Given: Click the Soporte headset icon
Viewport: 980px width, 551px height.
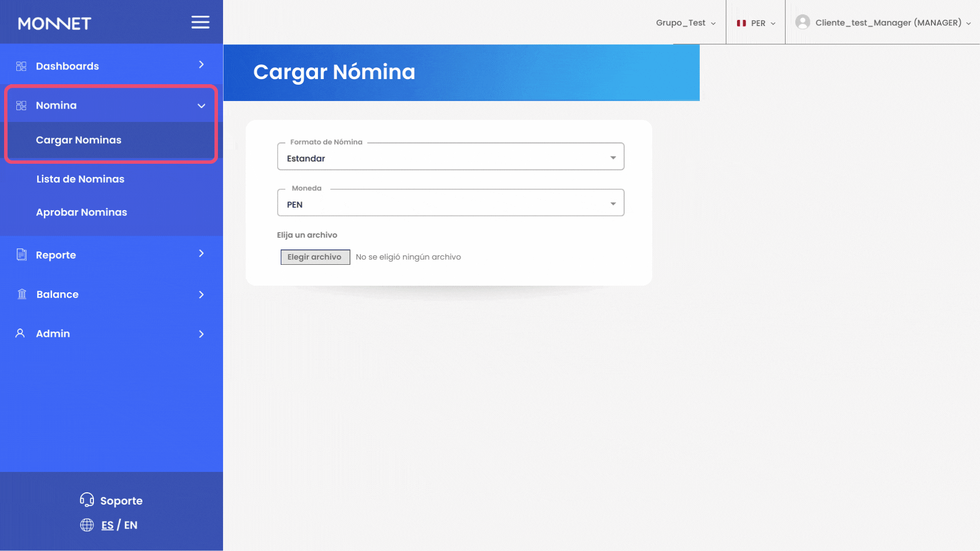Looking at the screenshot, I should [x=87, y=500].
